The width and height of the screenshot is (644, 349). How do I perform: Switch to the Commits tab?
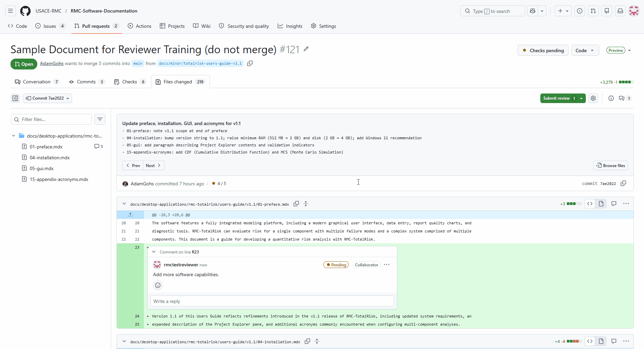tap(86, 82)
